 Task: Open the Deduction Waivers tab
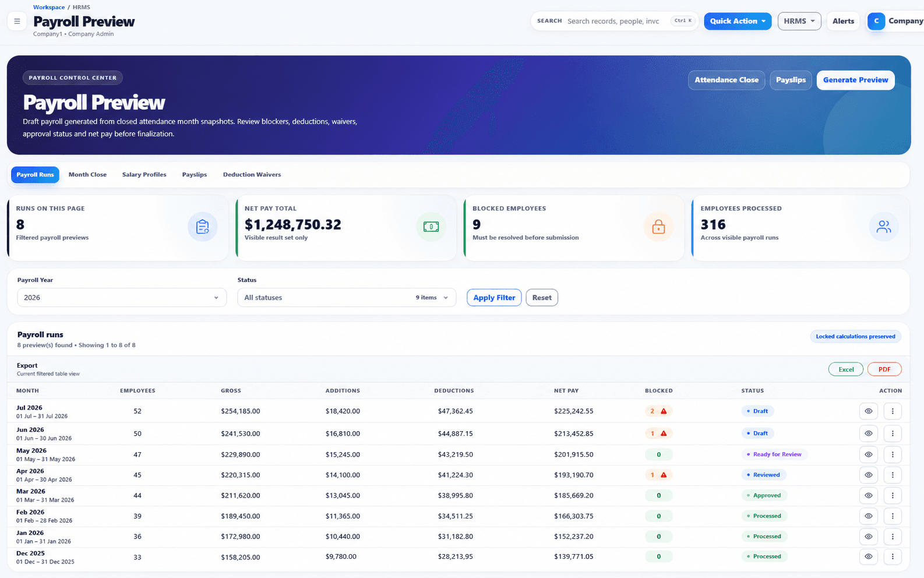(252, 175)
